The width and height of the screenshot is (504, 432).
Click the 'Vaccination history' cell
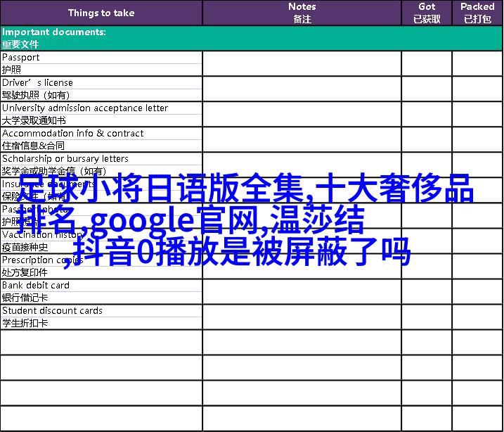[101, 235]
